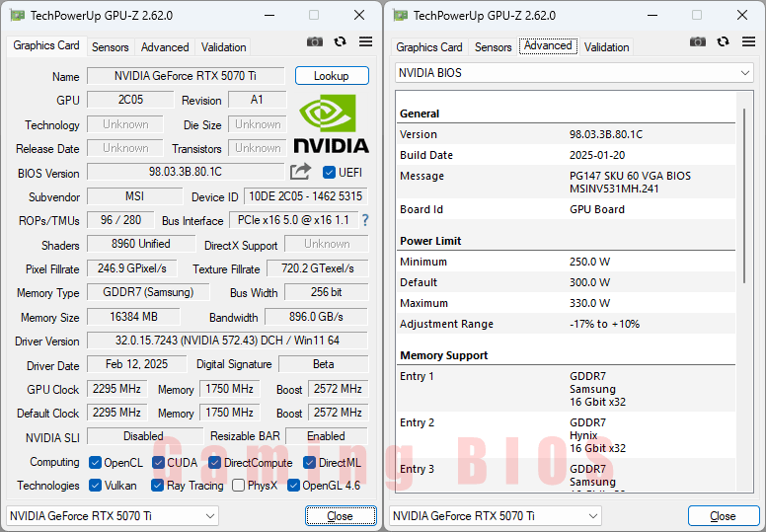The height and width of the screenshot is (532, 766).
Task: Click the Bandwidth field 896.0 GB/s
Action: tap(316, 317)
